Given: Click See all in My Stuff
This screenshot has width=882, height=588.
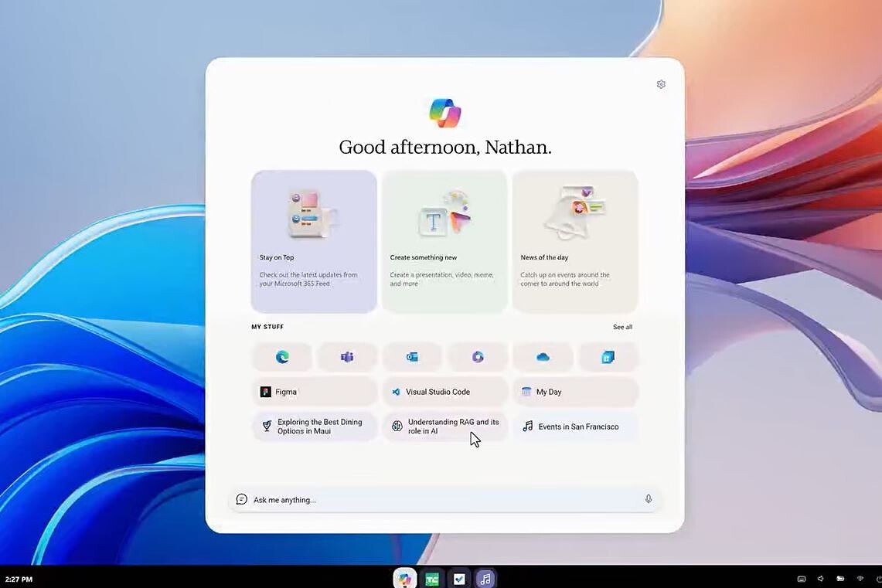Looking at the screenshot, I should [622, 327].
